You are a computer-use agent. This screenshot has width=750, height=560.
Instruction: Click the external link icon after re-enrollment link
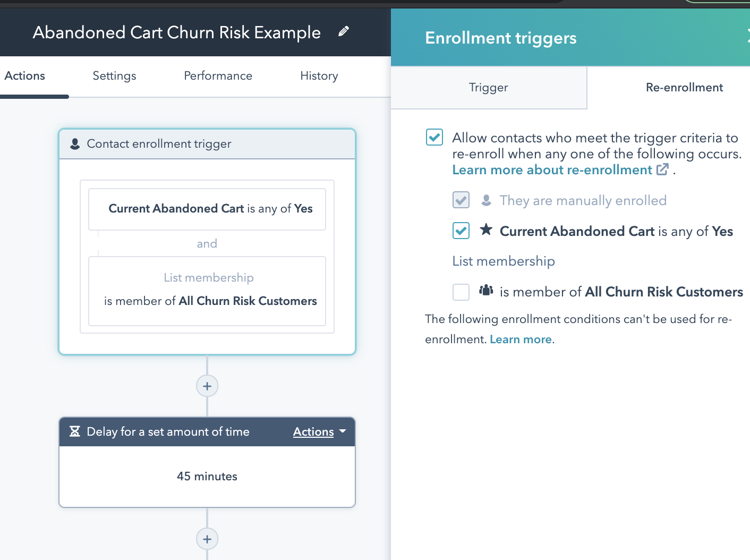662,169
